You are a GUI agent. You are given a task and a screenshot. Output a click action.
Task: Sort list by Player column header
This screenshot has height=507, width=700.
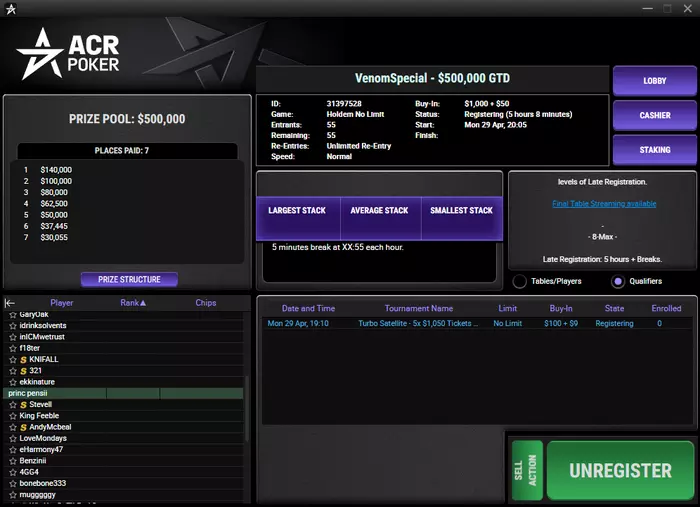click(x=62, y=303)
